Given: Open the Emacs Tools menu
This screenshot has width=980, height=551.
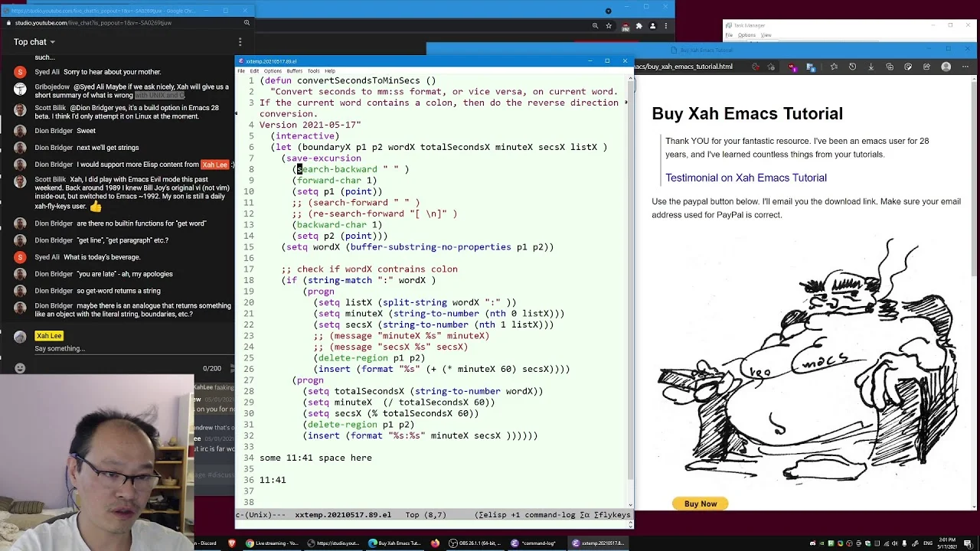Looking at the screenshot, I should 313,71.
